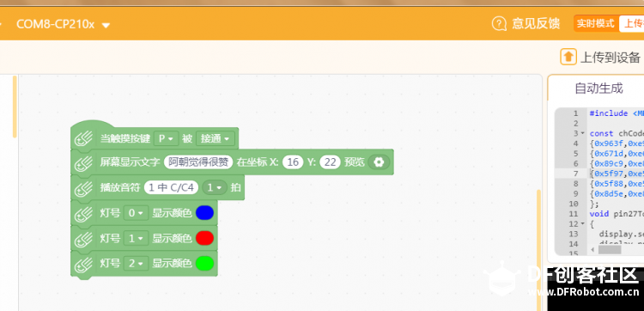Edit the X coordinate value 16
Screen dimensions: 644x311
(293, 162)
